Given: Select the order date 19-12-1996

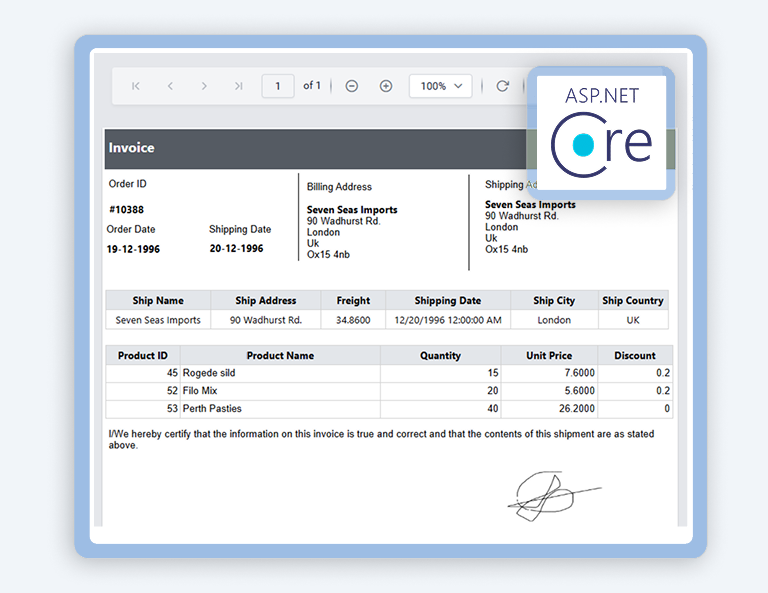Looking at the screenshot, I should 133,249.
